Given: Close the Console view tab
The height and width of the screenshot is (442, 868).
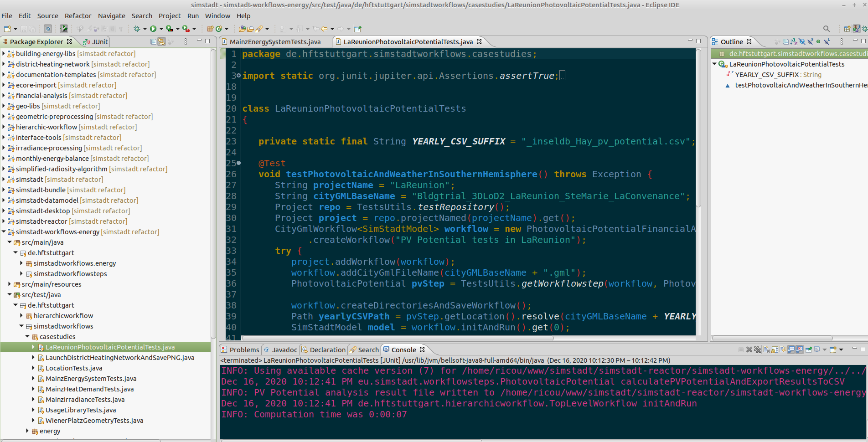Looking at the screenshot, I should pos(422,349).
